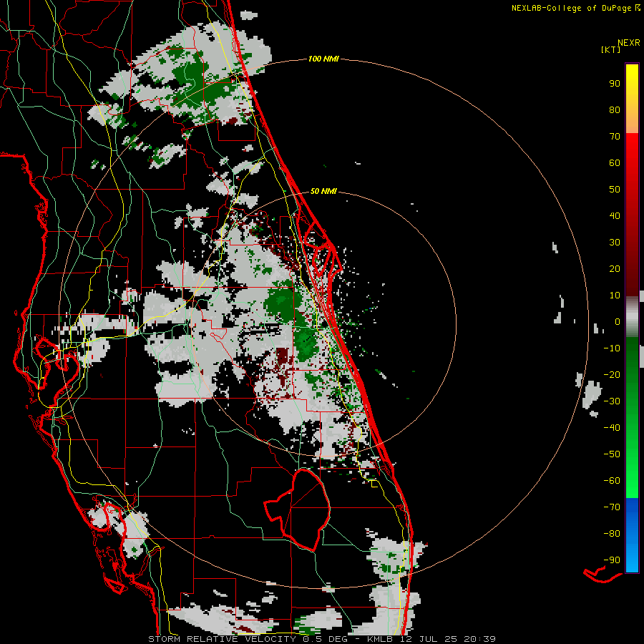The height and width of the screenshot is (644, 644).
Task: Click the -20 value on velocity scale
Action: (612, 375)
